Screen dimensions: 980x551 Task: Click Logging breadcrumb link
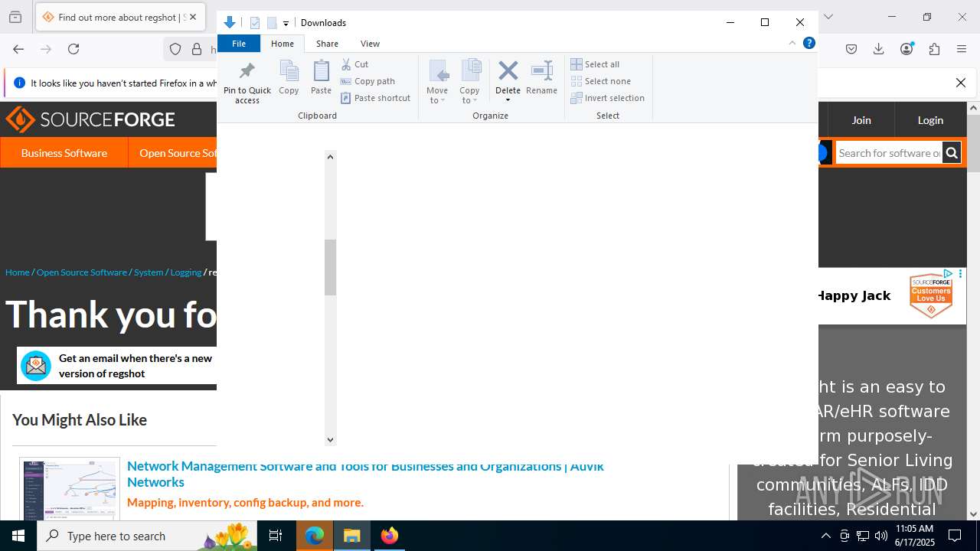[x=186, y=272]
